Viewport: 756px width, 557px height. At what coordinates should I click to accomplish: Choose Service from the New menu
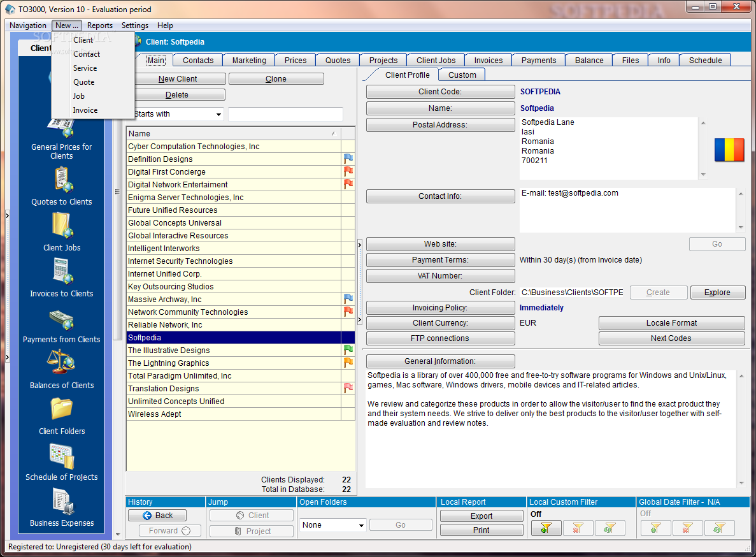[x=85, y=68]
